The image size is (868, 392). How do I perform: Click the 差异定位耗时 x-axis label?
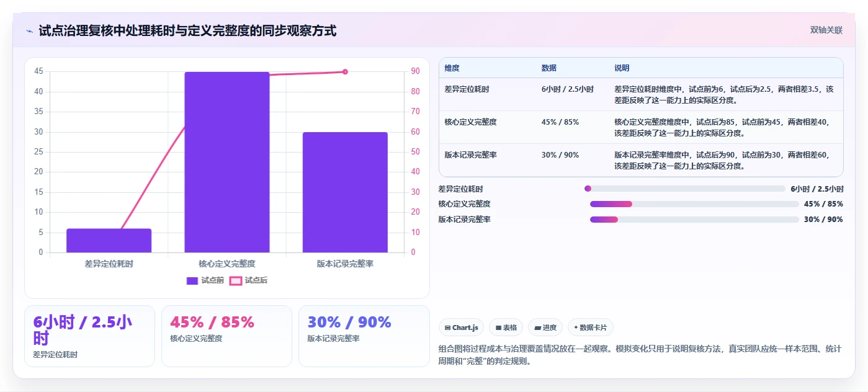109,264
